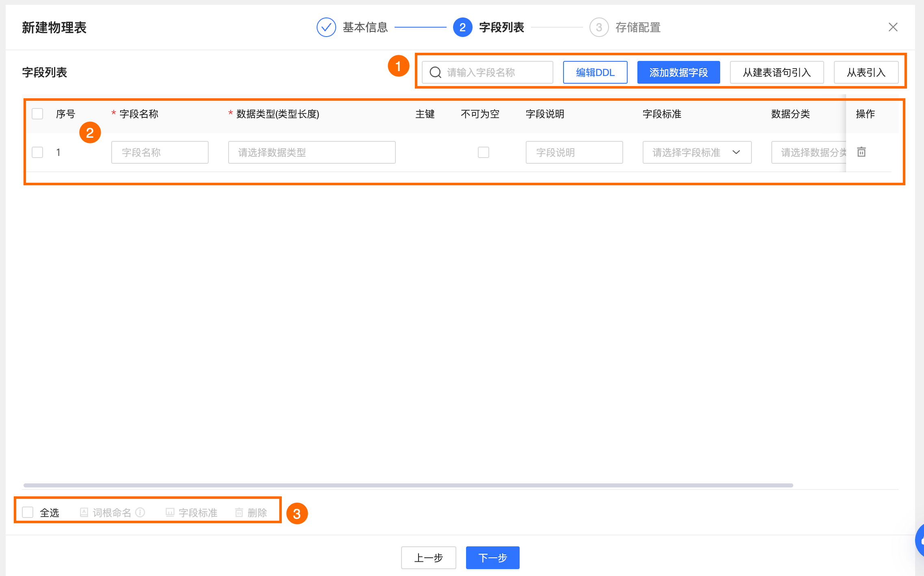
Task: Click the bottom 删除 trash icon
Action: (x=239, y=512)
